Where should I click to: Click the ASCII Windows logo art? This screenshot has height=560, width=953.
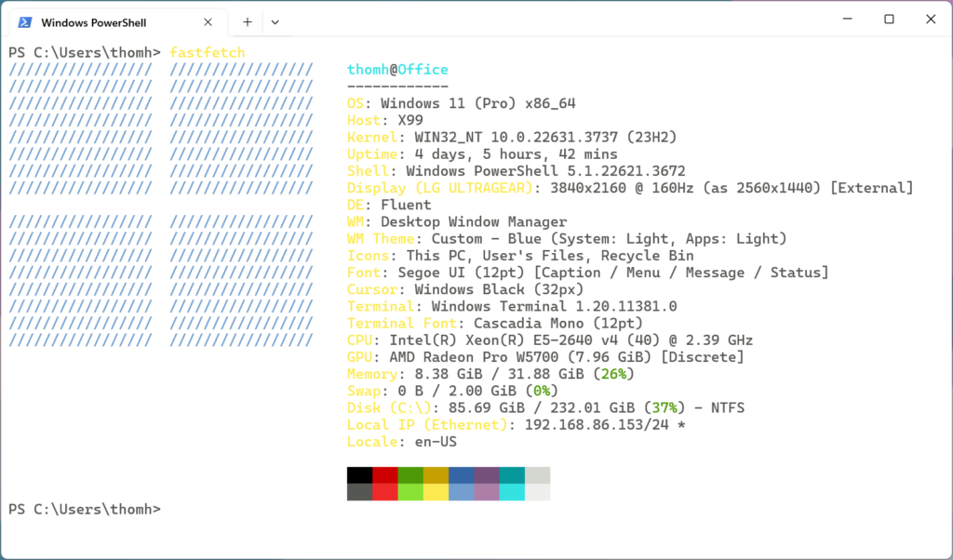pyautogui.click(x=161, y=205)
